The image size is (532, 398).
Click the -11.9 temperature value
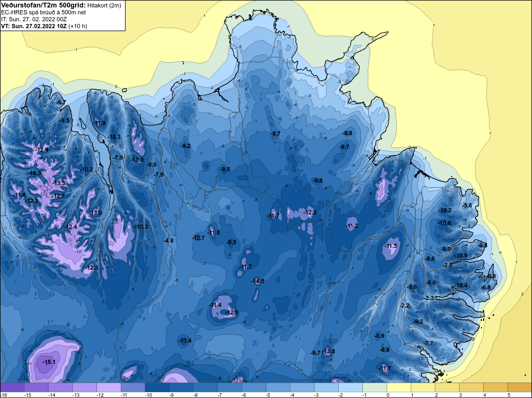tap(99, 123)
